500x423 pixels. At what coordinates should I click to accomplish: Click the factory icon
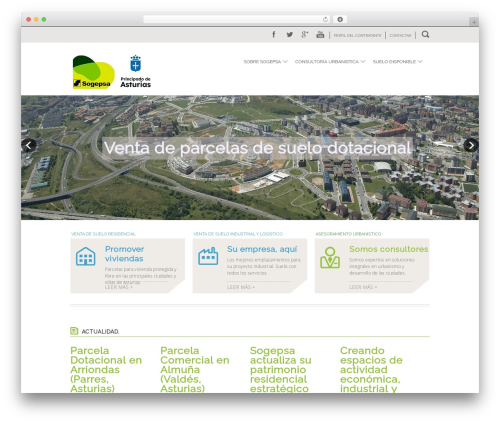208,256
